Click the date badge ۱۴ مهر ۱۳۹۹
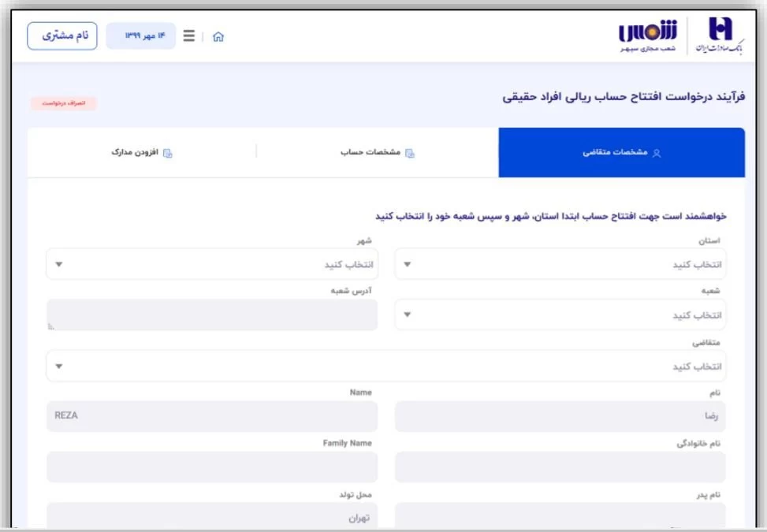The image size is (767, 532). tap(141, 35)
